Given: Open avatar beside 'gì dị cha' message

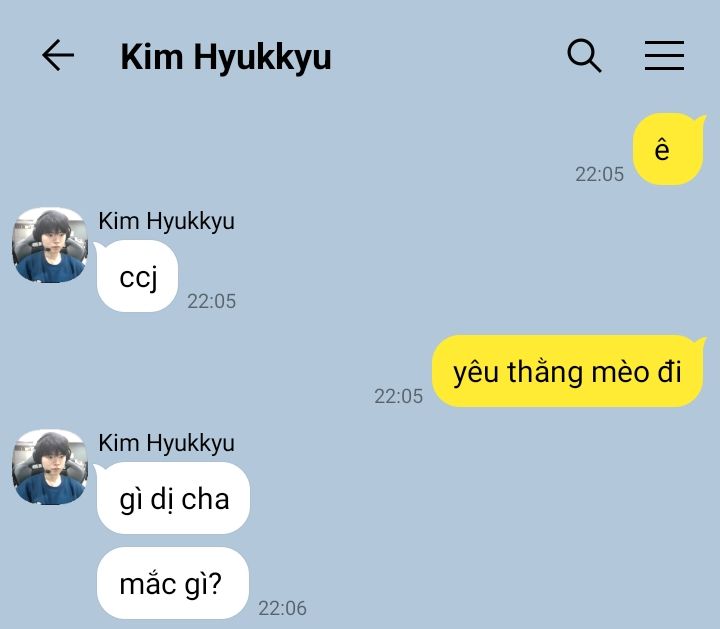Looking at the screenshot, I should (50, 467).
